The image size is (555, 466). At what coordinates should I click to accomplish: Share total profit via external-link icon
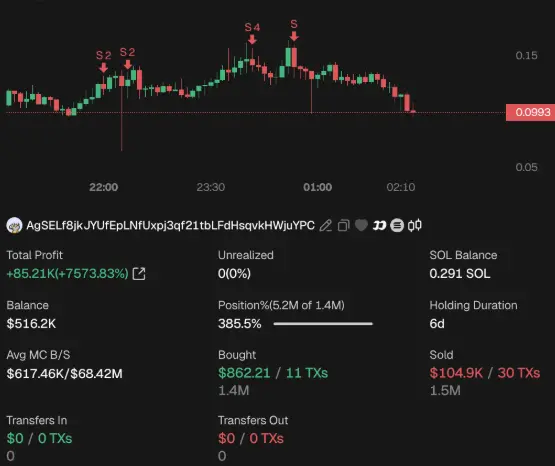(x=139, y=274)
